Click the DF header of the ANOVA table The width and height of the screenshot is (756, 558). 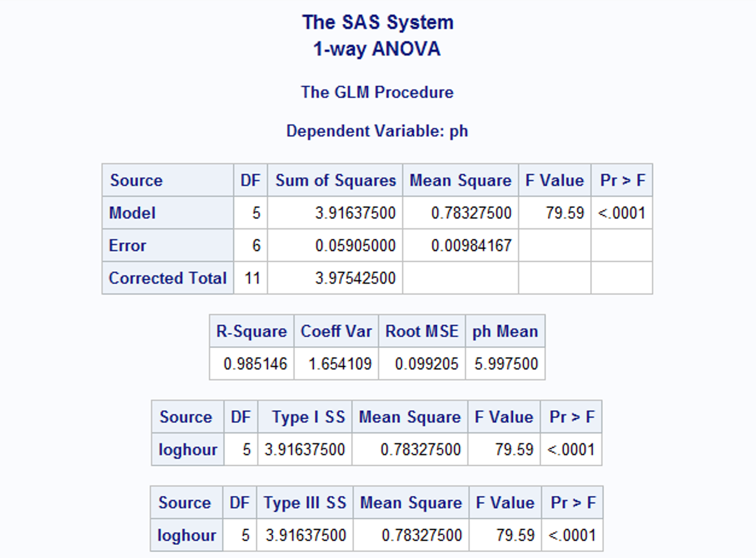click(x=251, y=181)
